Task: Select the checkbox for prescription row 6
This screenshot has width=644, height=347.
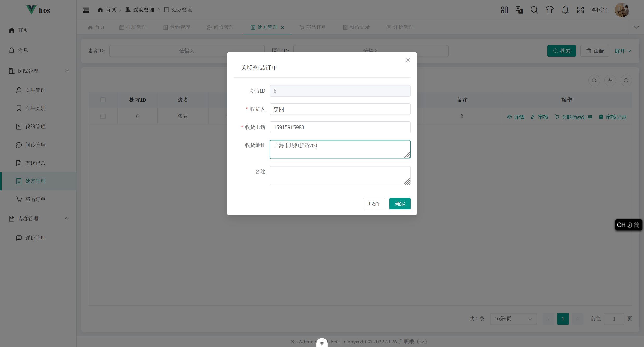Action: click(103, 116)
